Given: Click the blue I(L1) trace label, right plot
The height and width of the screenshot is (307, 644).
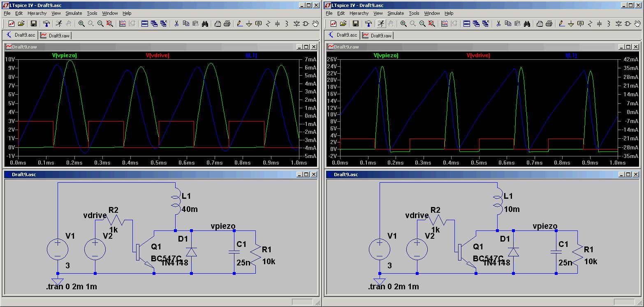Looking at the screenshot, I should 571,55.
